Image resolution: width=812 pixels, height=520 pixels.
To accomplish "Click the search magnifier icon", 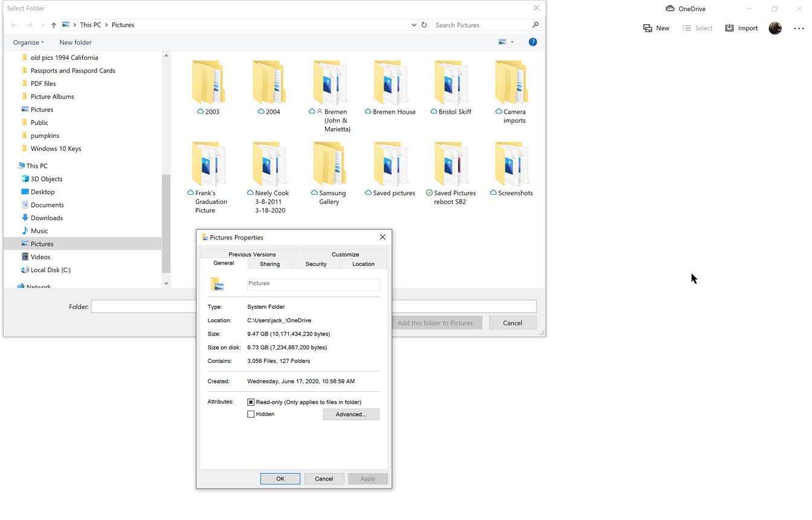I will [x=535, y=25].
